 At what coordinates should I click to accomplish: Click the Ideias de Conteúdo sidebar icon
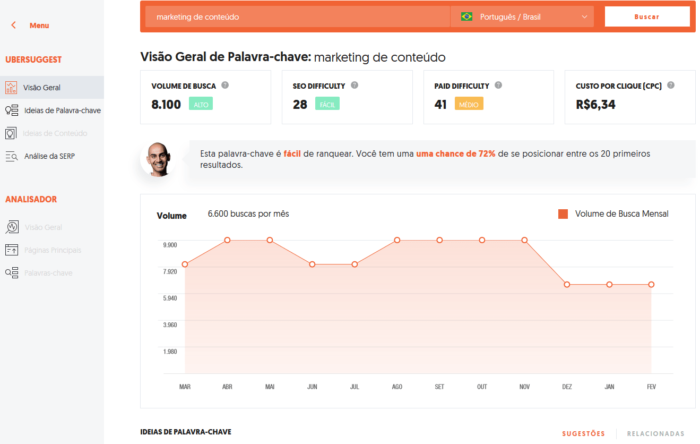coord(12,133)
